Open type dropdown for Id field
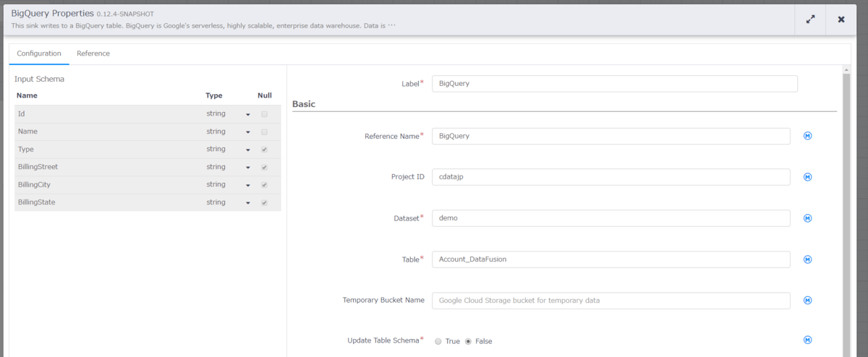 point(247,114)
